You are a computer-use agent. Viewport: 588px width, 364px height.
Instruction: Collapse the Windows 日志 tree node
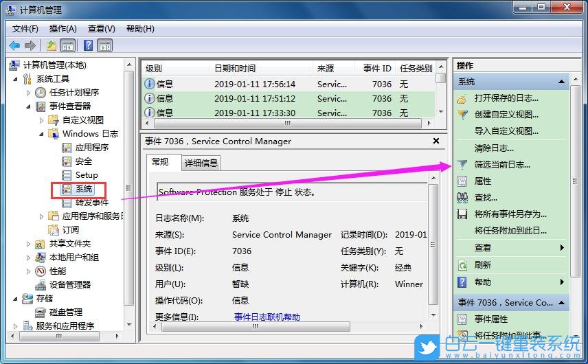[x=42, y=134]
